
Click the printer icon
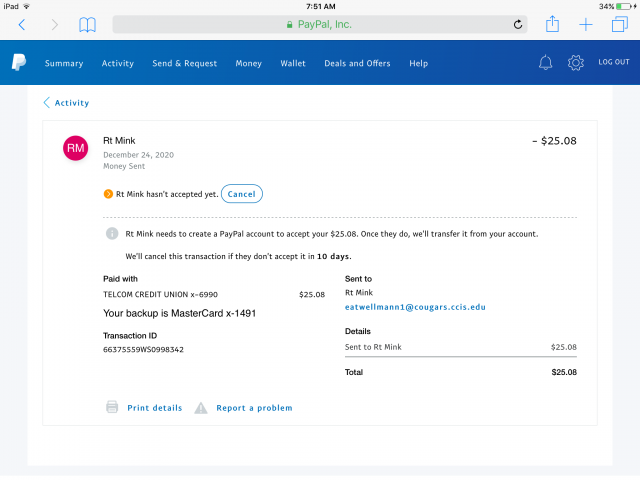(x=112, y=407)
